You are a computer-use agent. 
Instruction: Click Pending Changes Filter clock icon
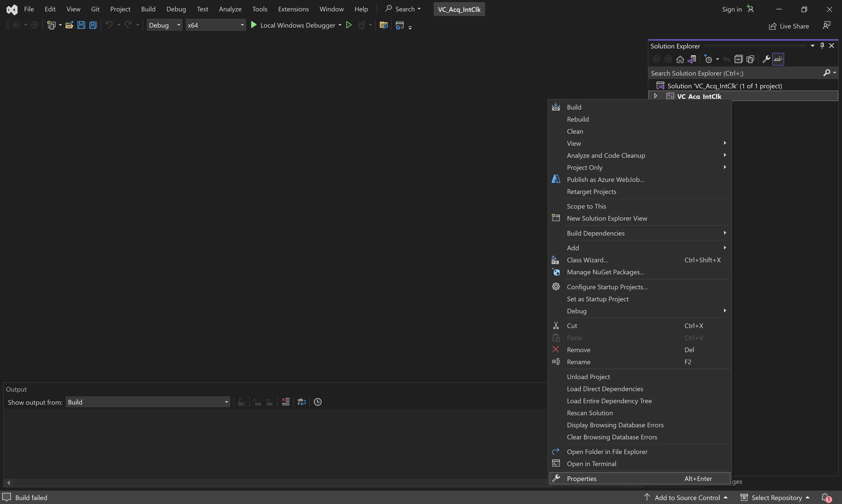(708, 59)
